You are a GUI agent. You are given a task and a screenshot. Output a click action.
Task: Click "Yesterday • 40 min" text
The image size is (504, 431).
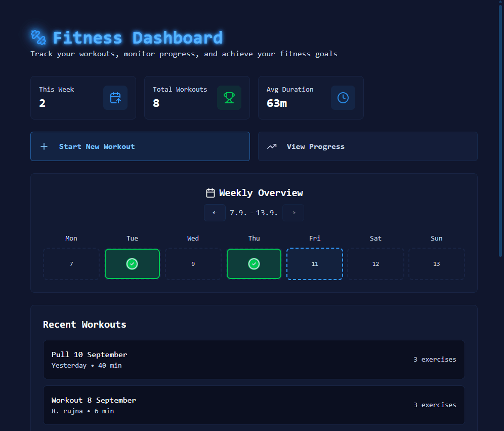pos(87,365)
